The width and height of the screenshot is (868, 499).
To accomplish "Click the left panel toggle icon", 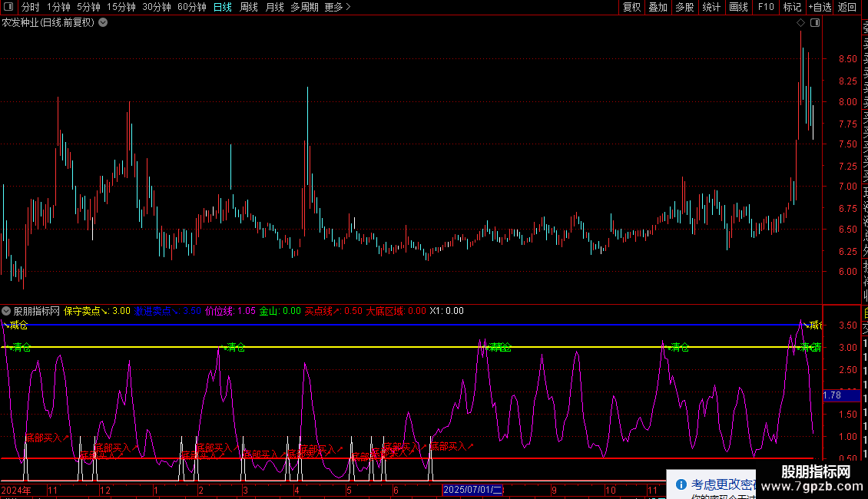I will 9,7.
